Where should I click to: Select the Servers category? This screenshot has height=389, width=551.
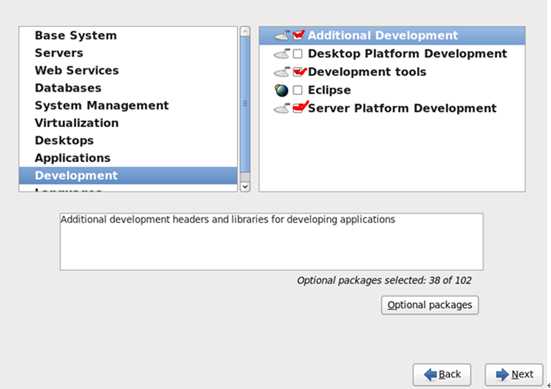coord(128,53)
